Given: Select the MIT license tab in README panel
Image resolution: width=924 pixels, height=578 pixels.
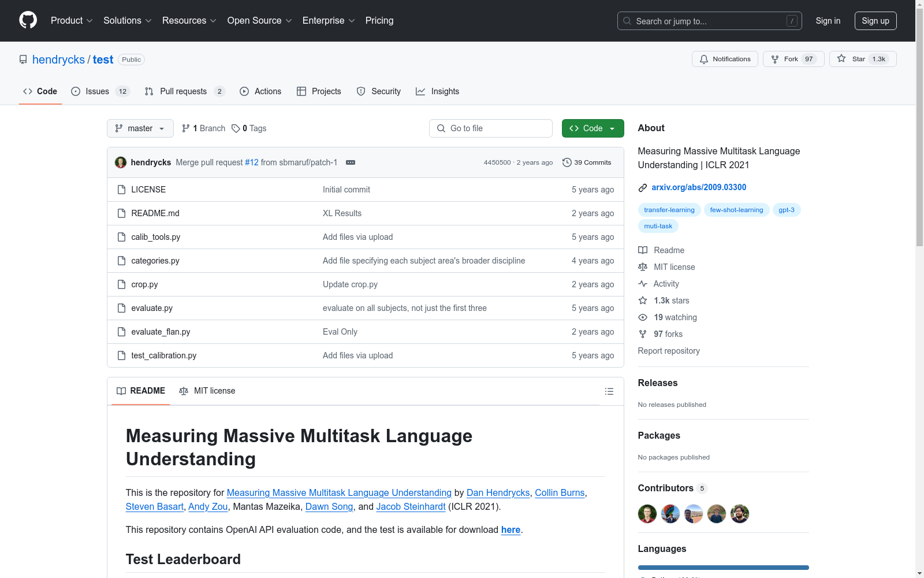Looking at the screenshot, I should 207,391.
